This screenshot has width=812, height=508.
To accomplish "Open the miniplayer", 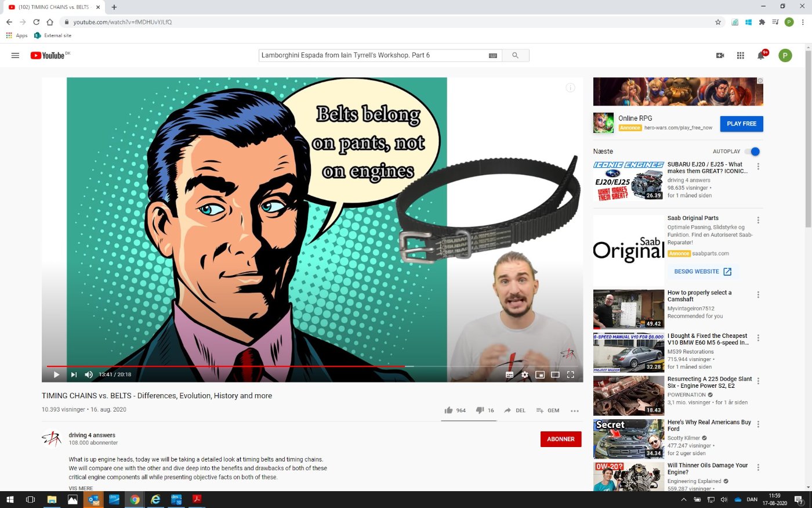I will pyautogui.click(x=540, y=374).
